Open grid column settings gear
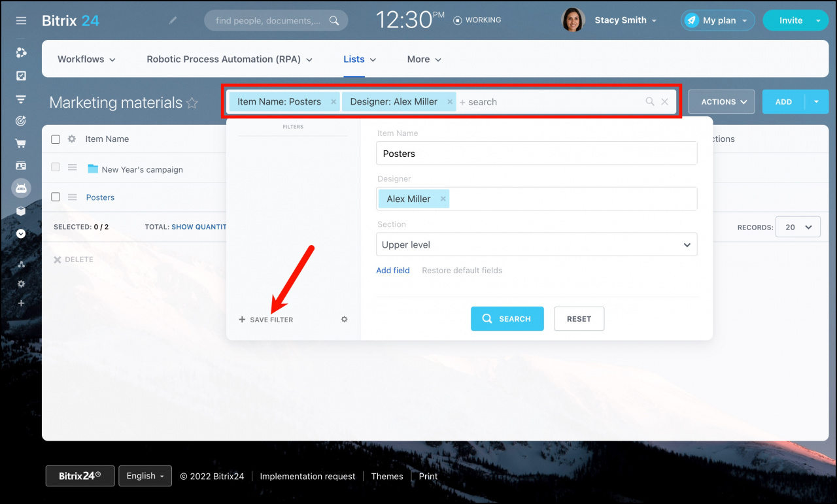This screenshot has width=837, height=504. [x=72, y=139]
